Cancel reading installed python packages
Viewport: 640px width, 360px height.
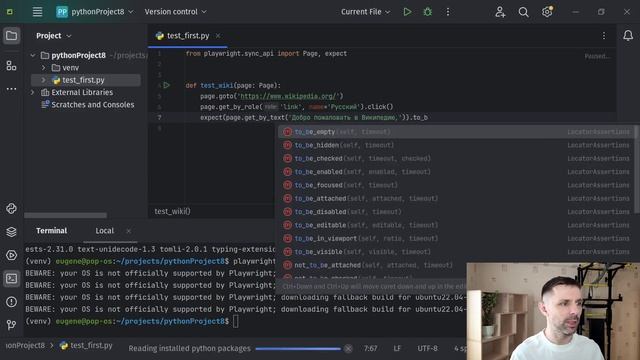(x=348, y=349)
